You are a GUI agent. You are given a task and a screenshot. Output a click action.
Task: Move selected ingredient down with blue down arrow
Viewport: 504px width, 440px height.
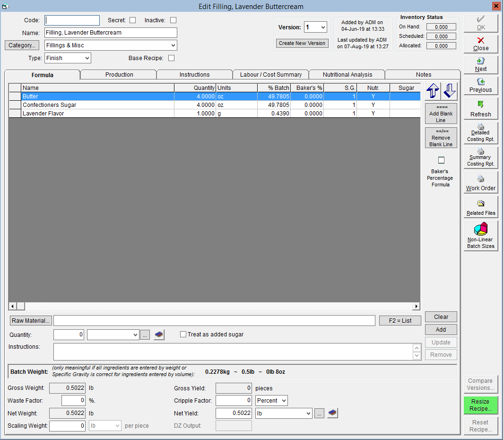coord(449,91)
